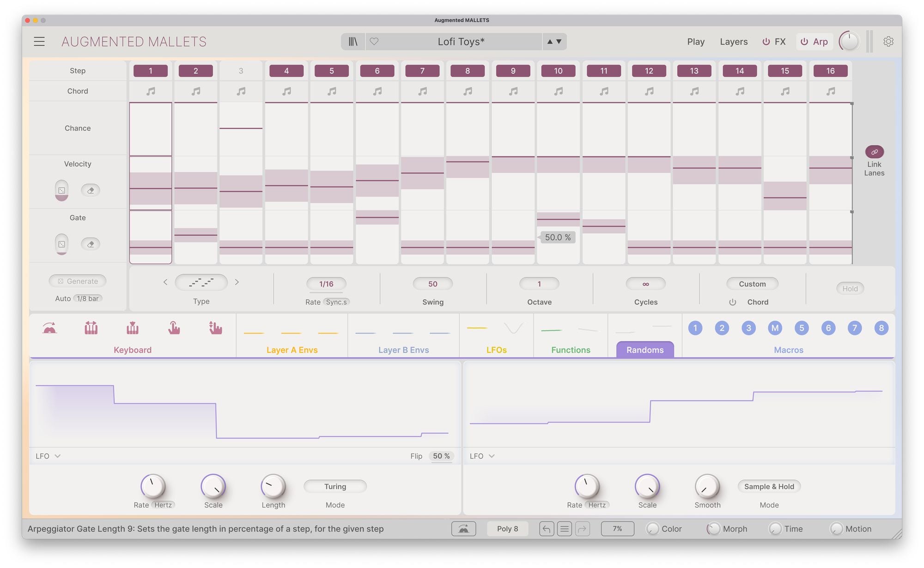Expand the right random LFO selector

[x=482, y=456]
